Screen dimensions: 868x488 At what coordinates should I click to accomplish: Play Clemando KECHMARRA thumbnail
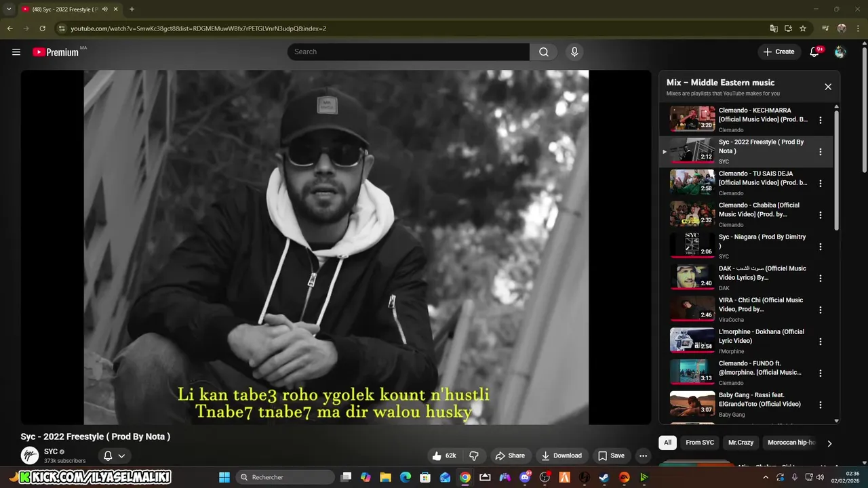coord(692,119)
